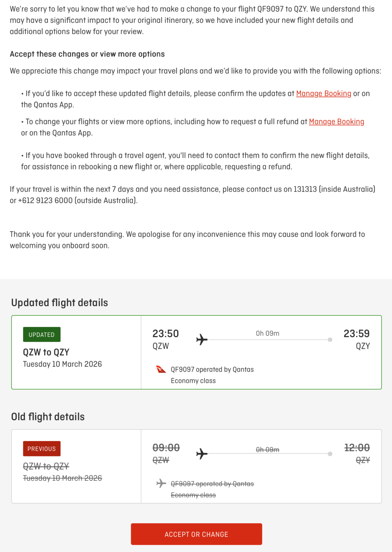The width and height of the screenshot is (392, 552).
Task: Click the grey airplane icon in old flight details
Action: (161, 483)
